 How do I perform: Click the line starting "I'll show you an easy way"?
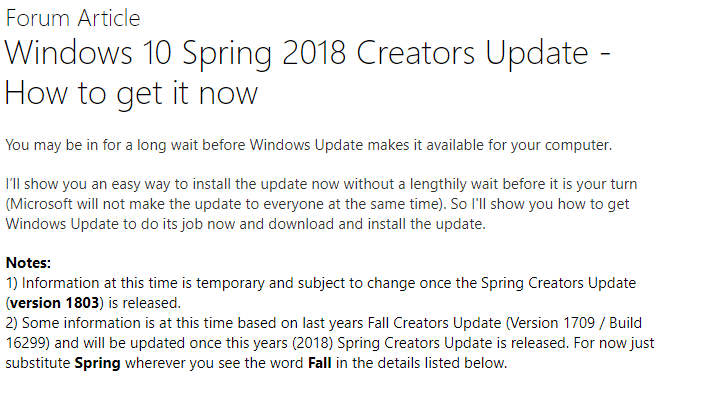[321, 184]
